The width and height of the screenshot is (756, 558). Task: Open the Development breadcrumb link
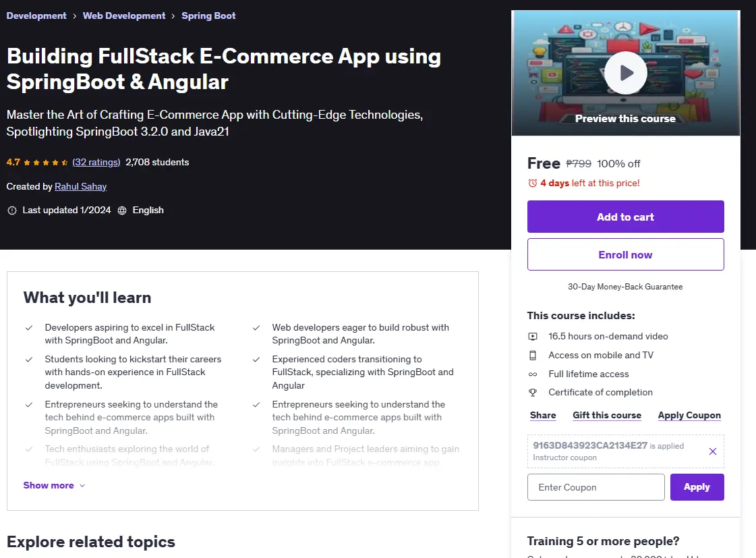[36, 16]
